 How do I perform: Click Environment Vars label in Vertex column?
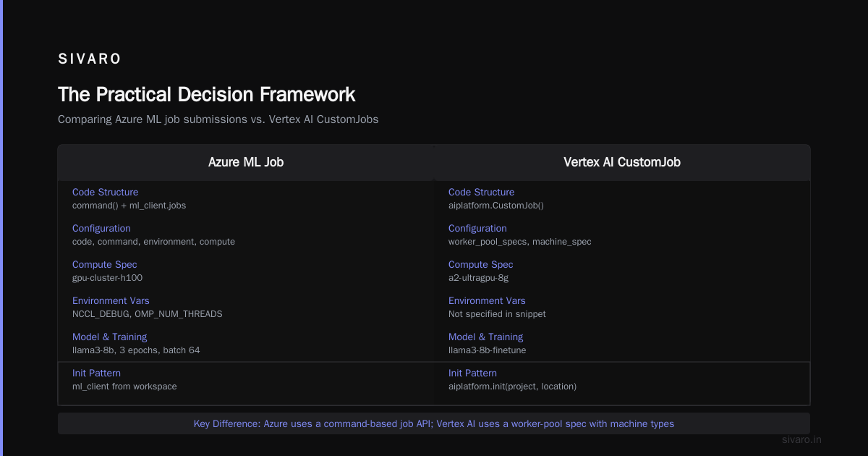487,301
